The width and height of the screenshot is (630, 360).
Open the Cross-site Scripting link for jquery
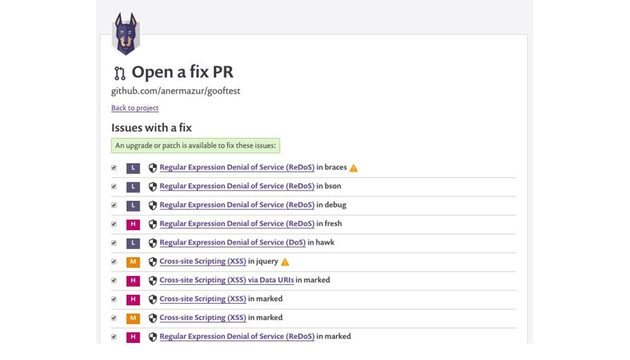[203, 262]
